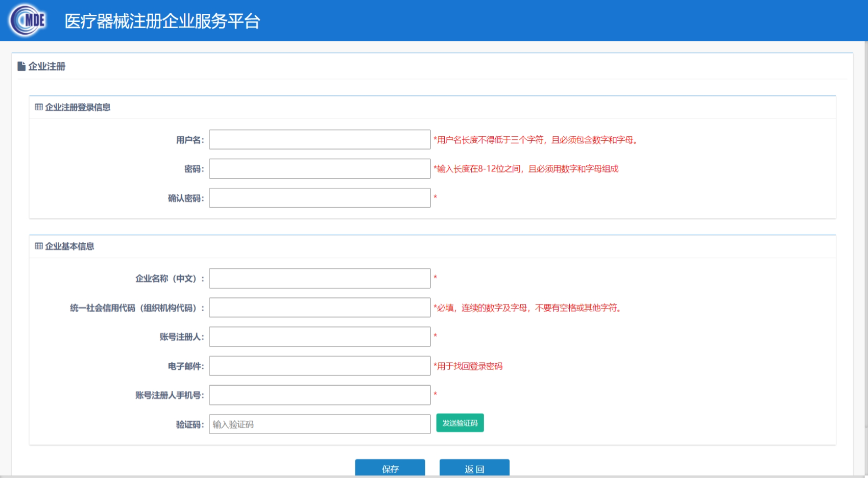Click the 企业注册登录信息 section heading

(78, 107)
